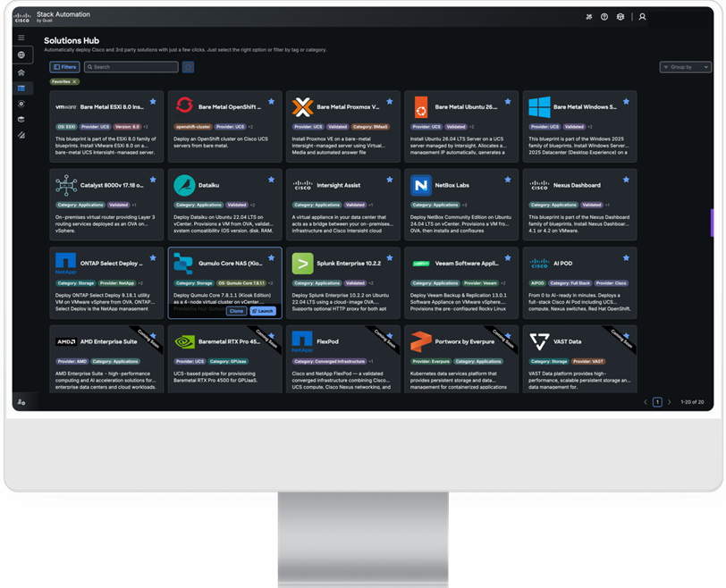
Task: Click the Portworx orange logo
Action: [421, 342]
